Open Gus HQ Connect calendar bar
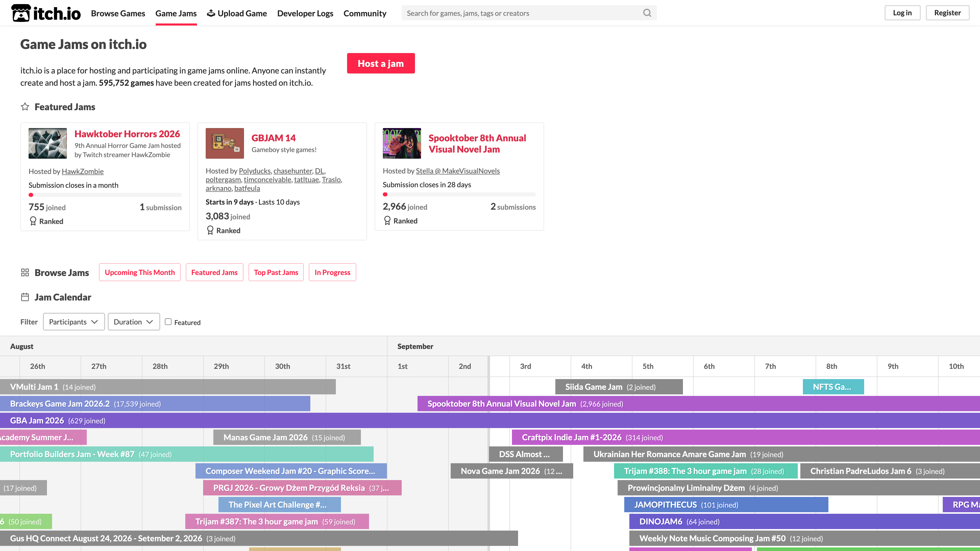The image size is (980, 551). [x=259, y=539]
